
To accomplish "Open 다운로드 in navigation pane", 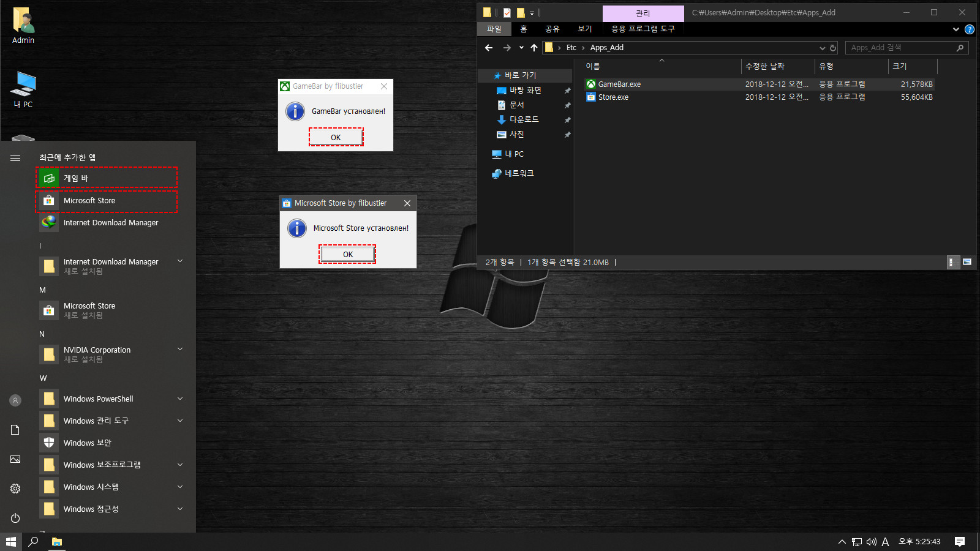I will click(x=525, y=119).
